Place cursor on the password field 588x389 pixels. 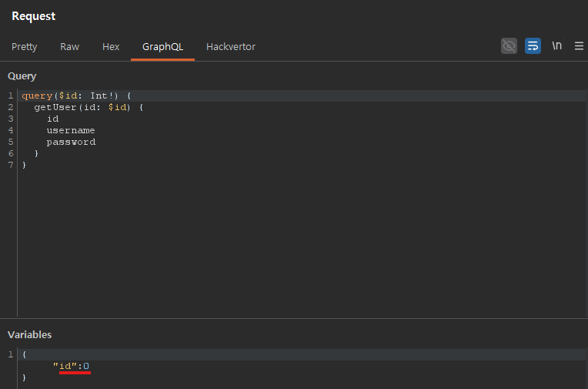[x=71, y=142]
